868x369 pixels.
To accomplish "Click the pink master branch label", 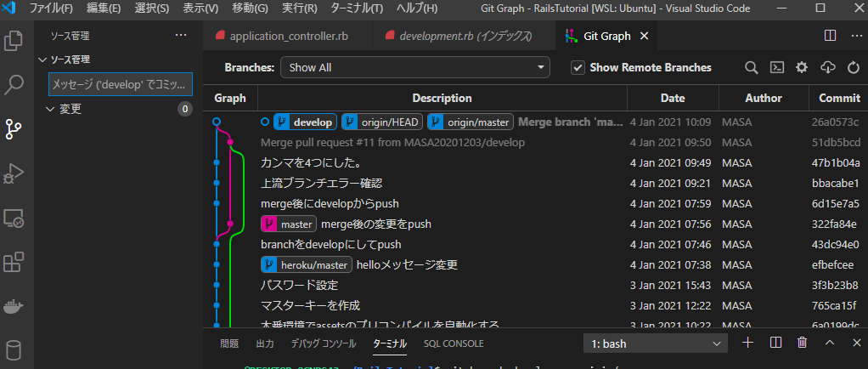I will point(289,224).
